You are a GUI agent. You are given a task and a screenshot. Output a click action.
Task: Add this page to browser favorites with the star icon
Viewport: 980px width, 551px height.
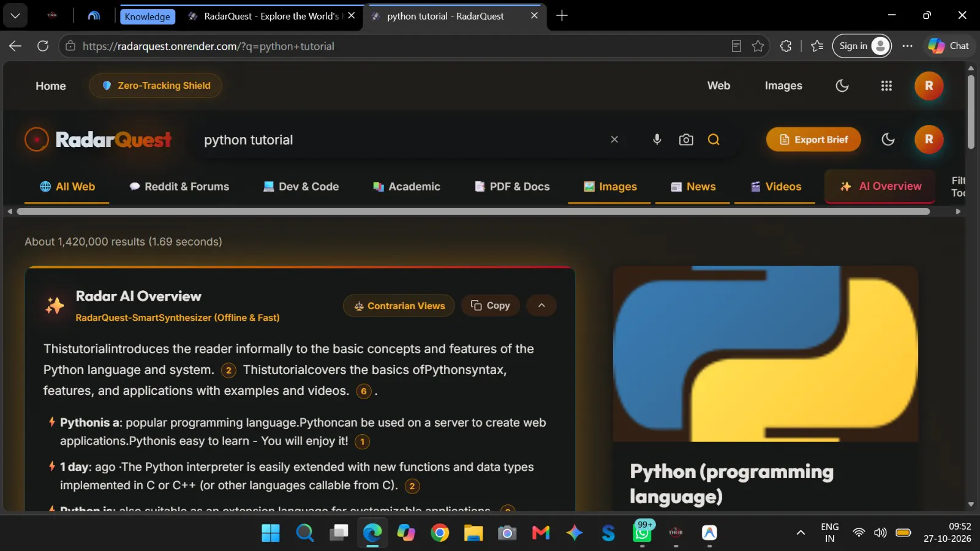coord(758,46)
